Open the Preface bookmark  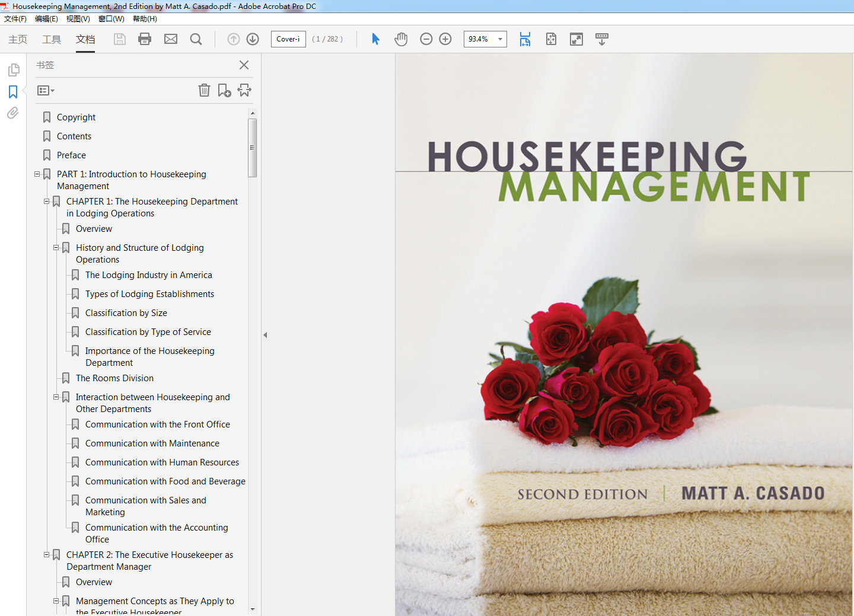coord(71,155)
